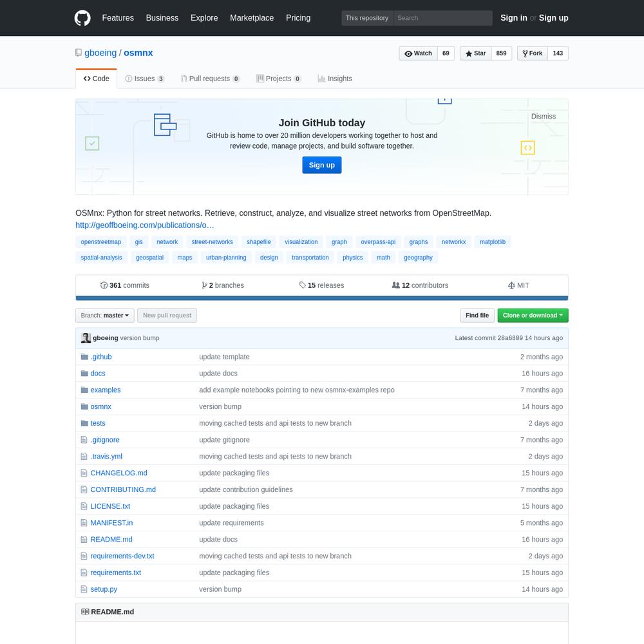Open the Explore nav item
This screenshot has height=644, width=644.
point(204,18)
